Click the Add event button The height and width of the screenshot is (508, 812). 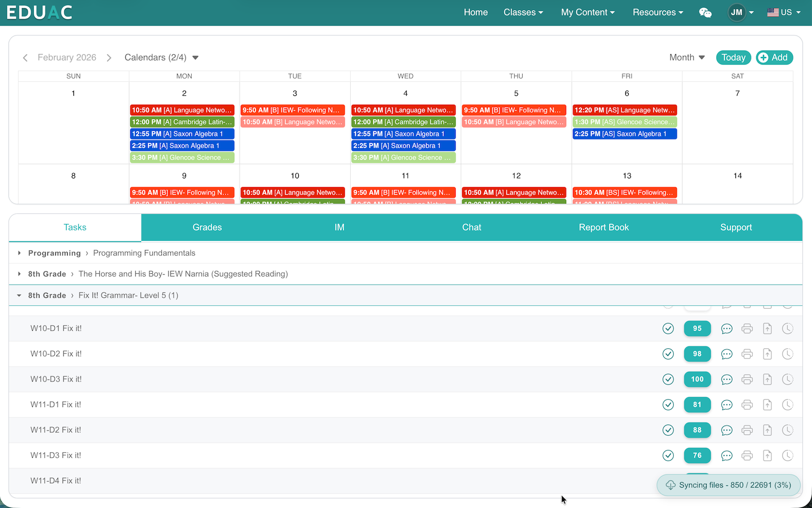coord(774,58)
